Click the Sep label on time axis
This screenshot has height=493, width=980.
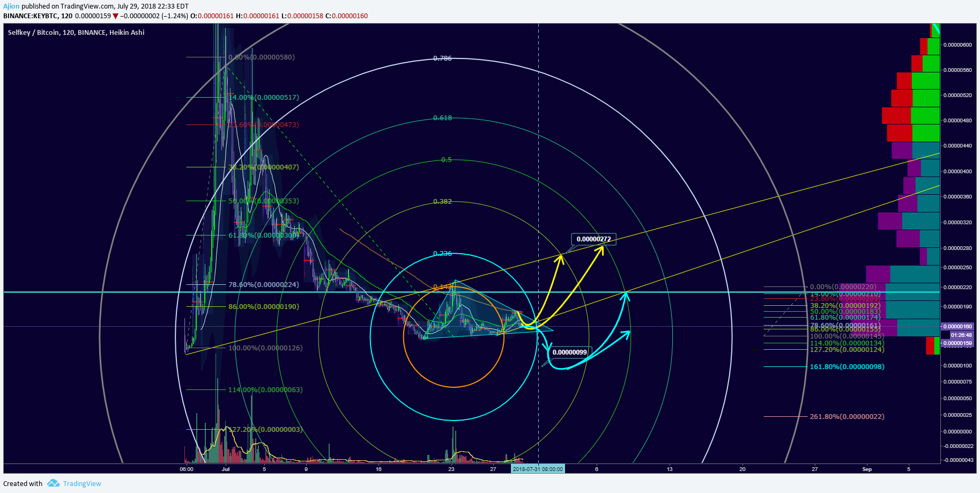point(867,469)
